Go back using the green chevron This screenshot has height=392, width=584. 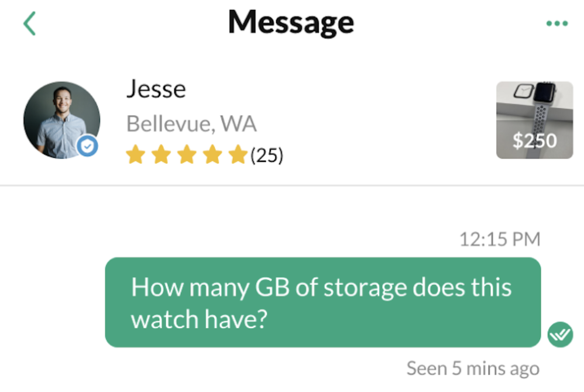(29, 23)
